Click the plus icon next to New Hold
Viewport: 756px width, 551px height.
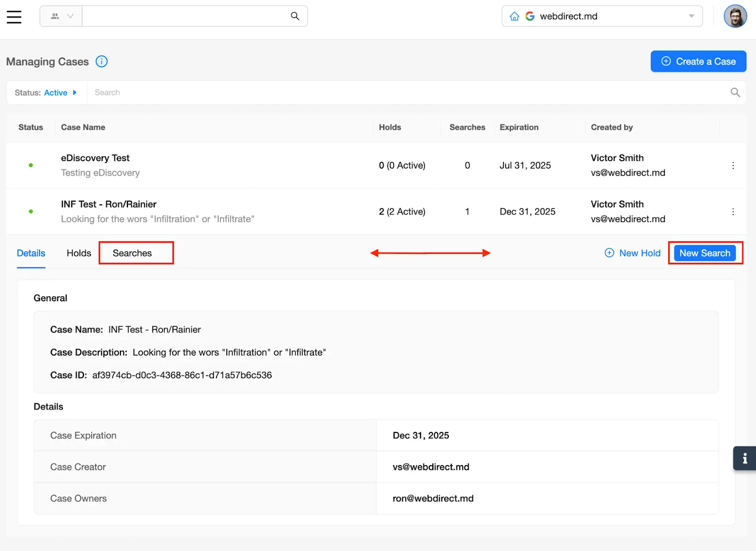click(609, 253)
